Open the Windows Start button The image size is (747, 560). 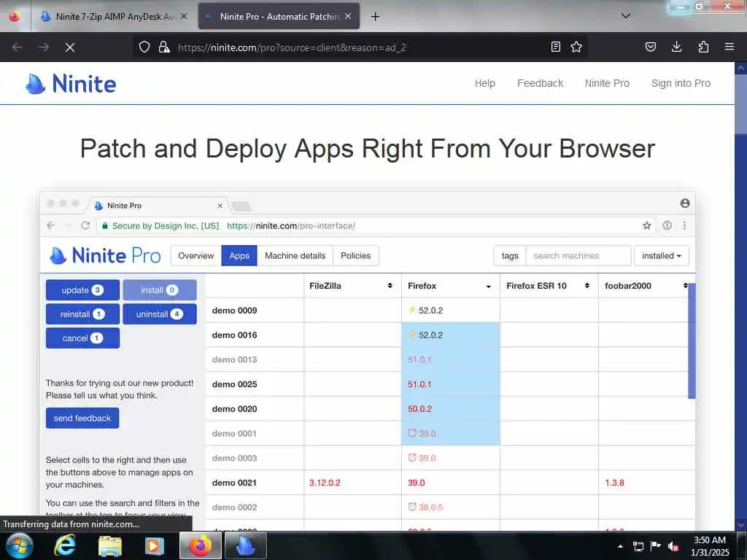click(x=19, y=545)
